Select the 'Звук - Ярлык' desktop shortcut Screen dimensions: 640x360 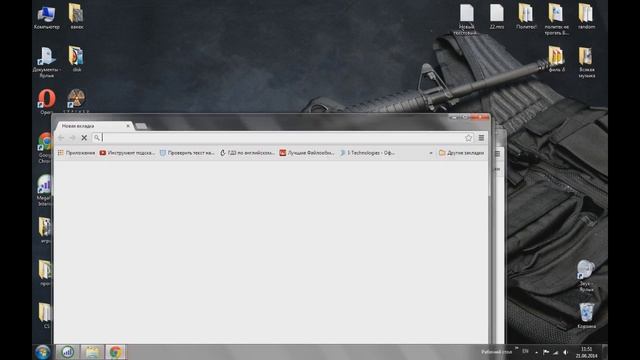[586, 276]
